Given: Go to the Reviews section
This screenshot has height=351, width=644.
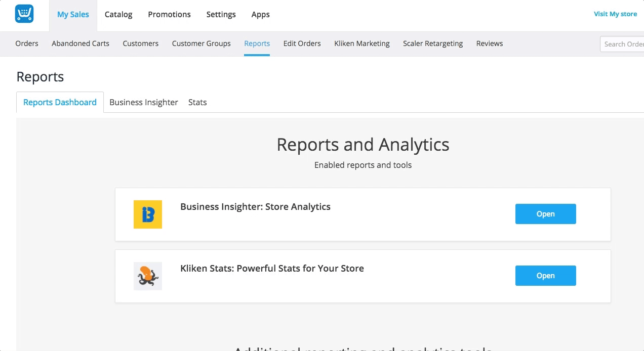Looking at the screenshot, I should tap(490, 43).
